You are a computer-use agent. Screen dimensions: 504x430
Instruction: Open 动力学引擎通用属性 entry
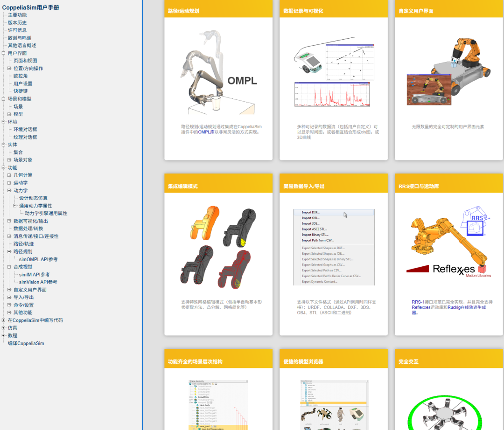(x=46, y=213)
